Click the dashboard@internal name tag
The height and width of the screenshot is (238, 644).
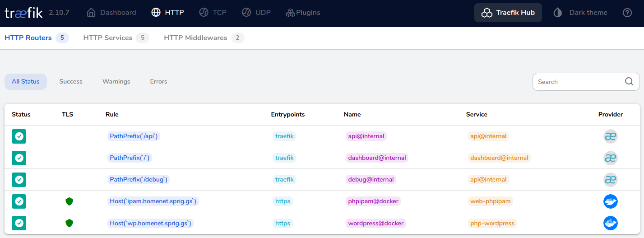pyautogui.click(x=377, y=158)
